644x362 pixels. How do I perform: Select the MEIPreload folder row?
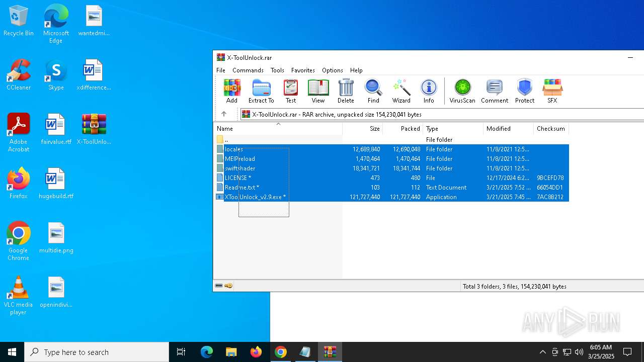coord(391,158)
